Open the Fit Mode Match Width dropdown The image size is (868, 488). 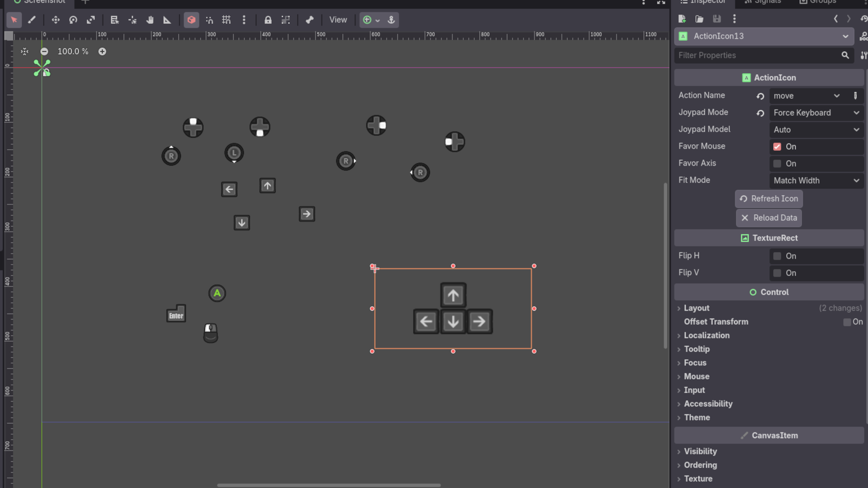pyautogui.click(x=816, y=180)
